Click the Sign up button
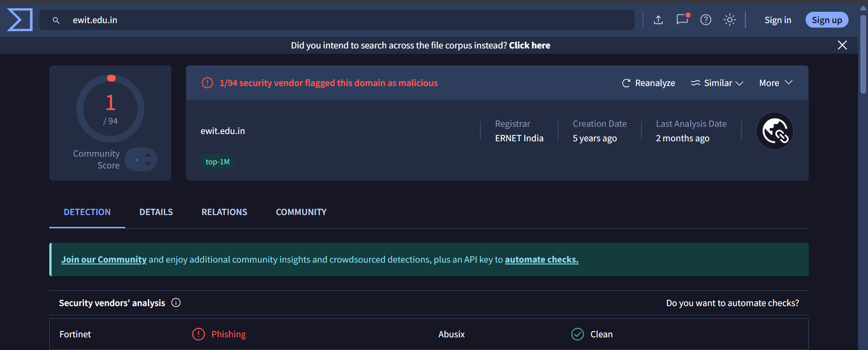Image resolution: width=868 pixels, height=350 pixels. pyautogui.click(x=826, y=20)
